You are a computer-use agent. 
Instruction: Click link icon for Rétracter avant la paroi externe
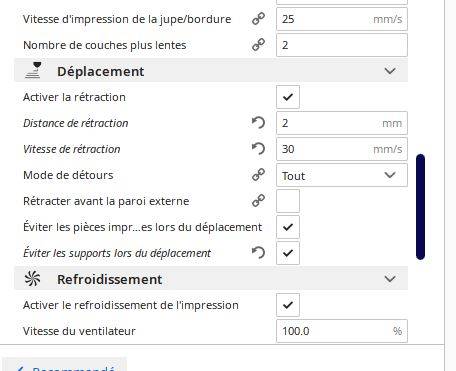(258, 201)
